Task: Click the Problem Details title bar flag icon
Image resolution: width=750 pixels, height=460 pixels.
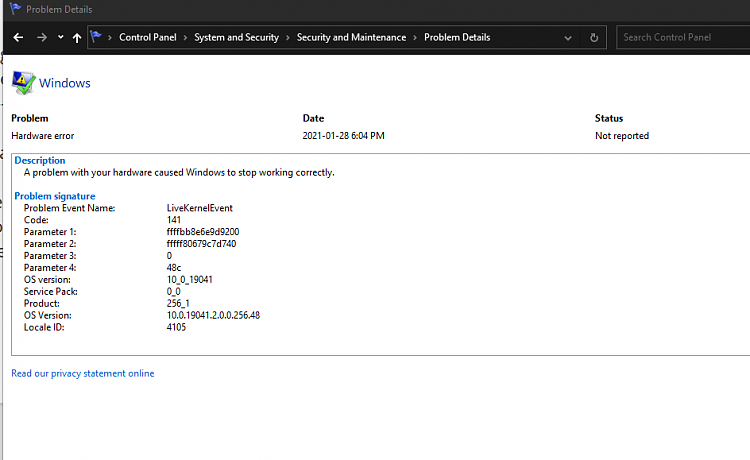Action: 15,9
